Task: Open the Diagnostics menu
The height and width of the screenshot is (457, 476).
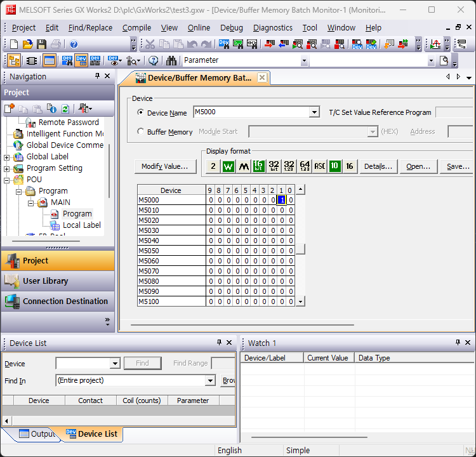Action: pyautogui.click(x=273, y=28)
